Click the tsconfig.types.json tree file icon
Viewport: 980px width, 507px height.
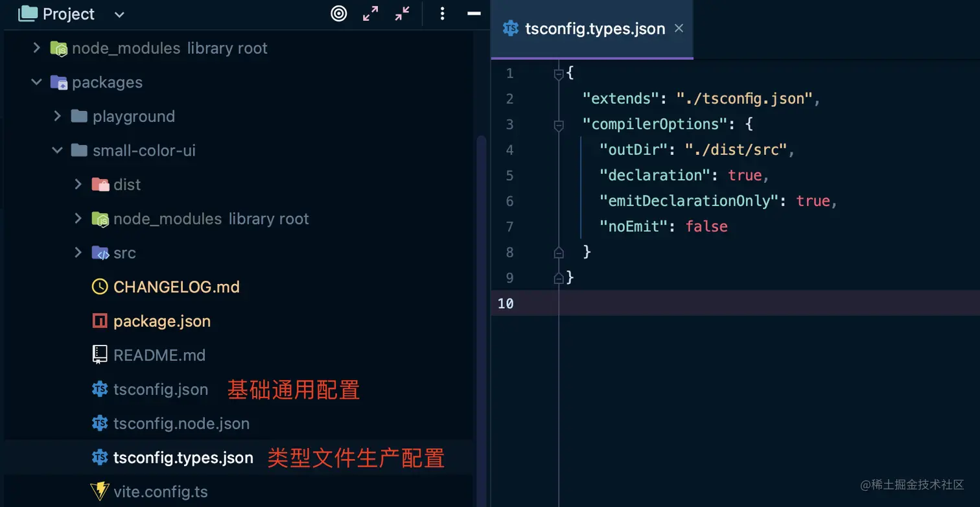(x=100, y=457)
